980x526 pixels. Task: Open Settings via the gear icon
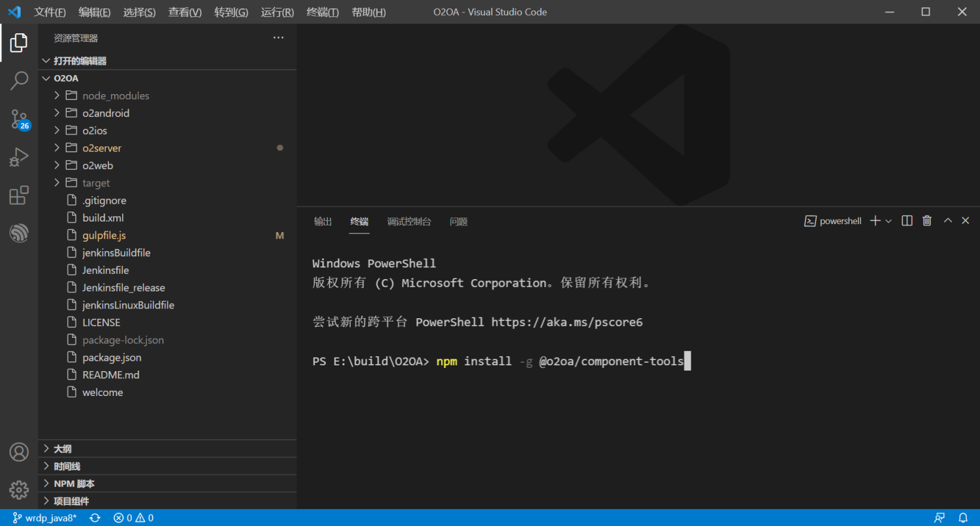coord(19,489)
